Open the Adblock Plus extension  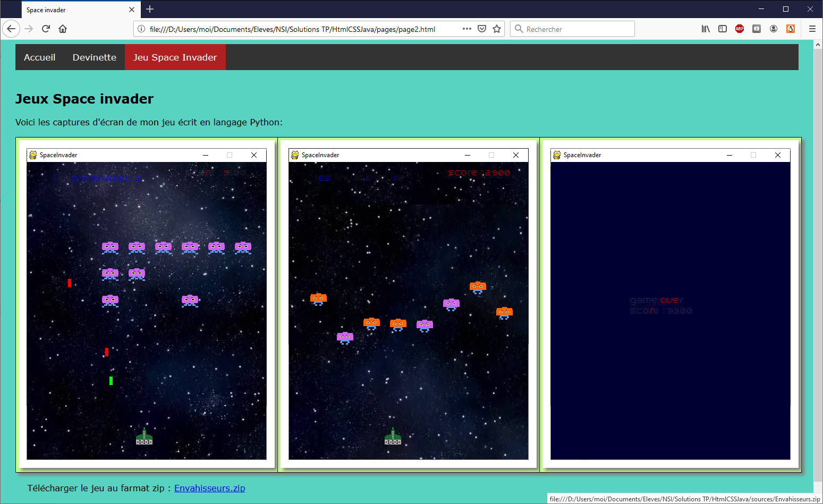point(739,29)
